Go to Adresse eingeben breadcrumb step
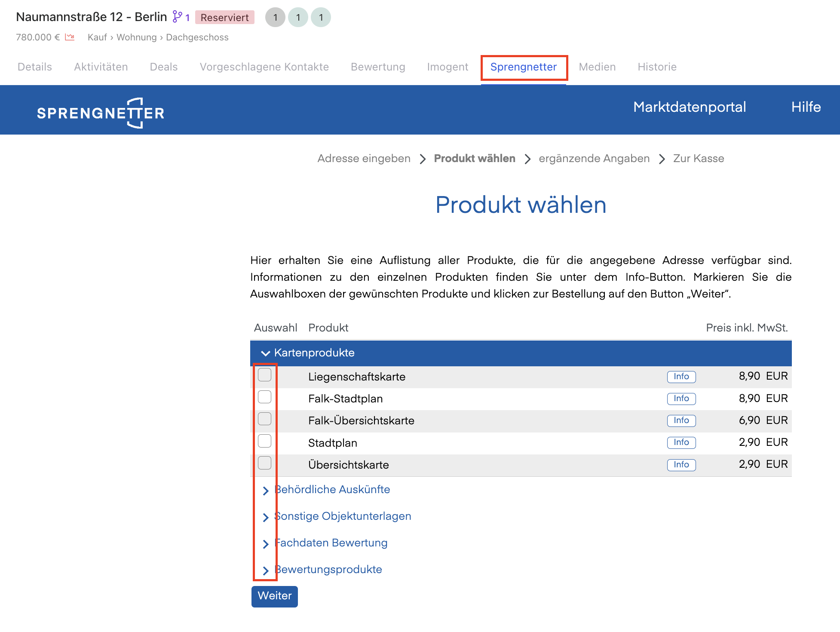 (x=364, y=159)
